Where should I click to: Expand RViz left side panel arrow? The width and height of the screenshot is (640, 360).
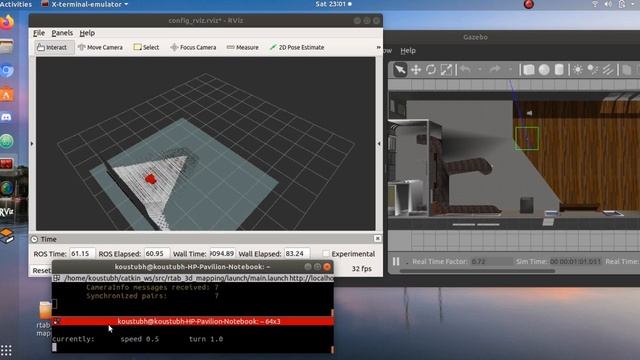[x=32, y=144]
